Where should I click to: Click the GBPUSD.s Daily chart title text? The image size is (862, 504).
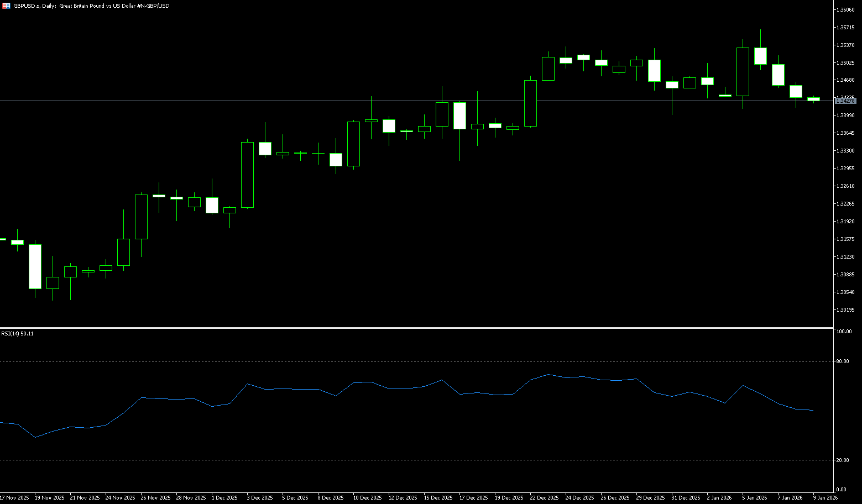point(91,6)
